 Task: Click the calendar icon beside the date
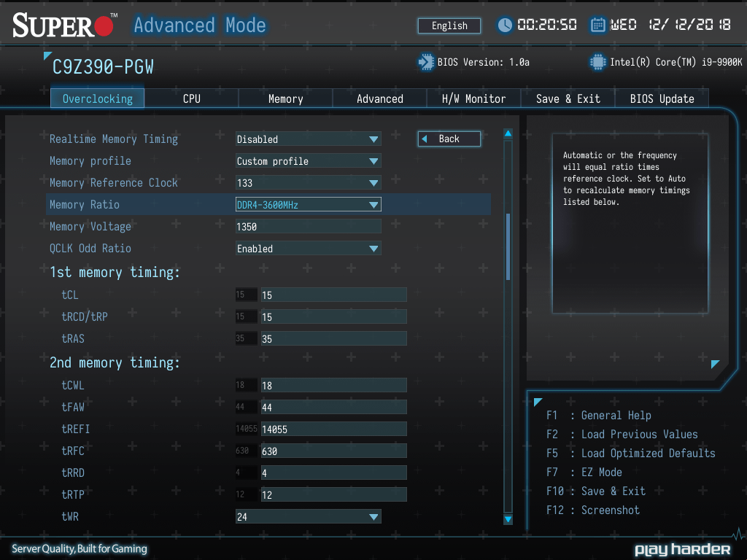[597, 25]
